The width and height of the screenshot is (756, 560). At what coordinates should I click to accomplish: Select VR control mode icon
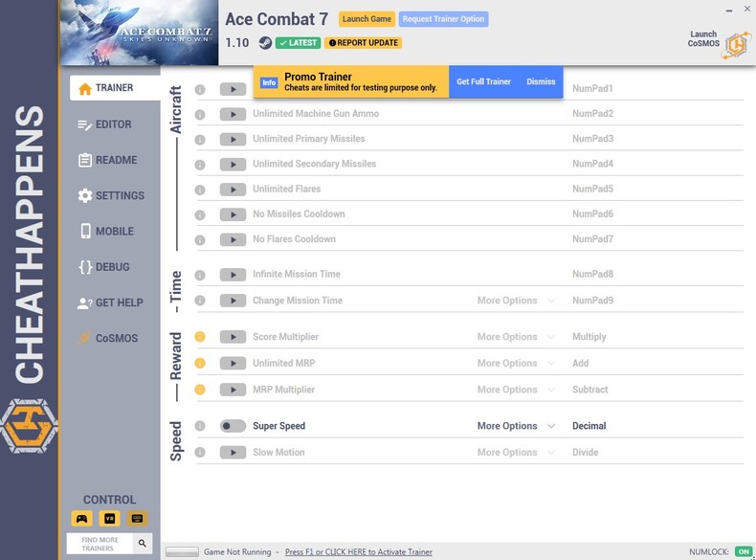[x=109, y=519]
